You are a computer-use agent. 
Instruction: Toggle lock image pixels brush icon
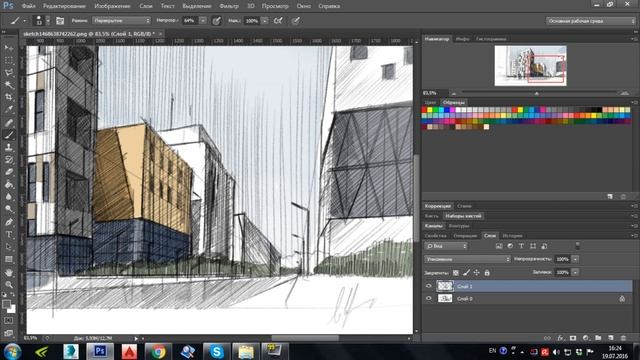point(467,272)
